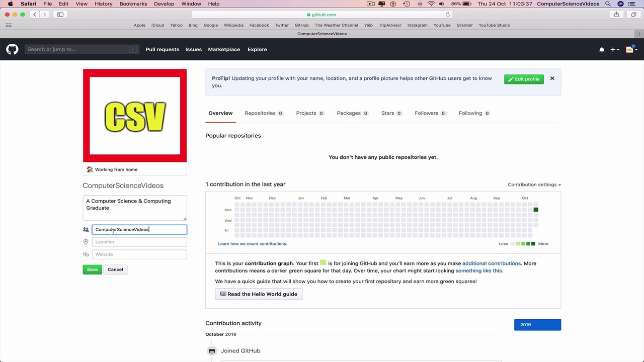Click the GitHub Octocat logo
Screen dimensions: 644x362
[12, 49]
